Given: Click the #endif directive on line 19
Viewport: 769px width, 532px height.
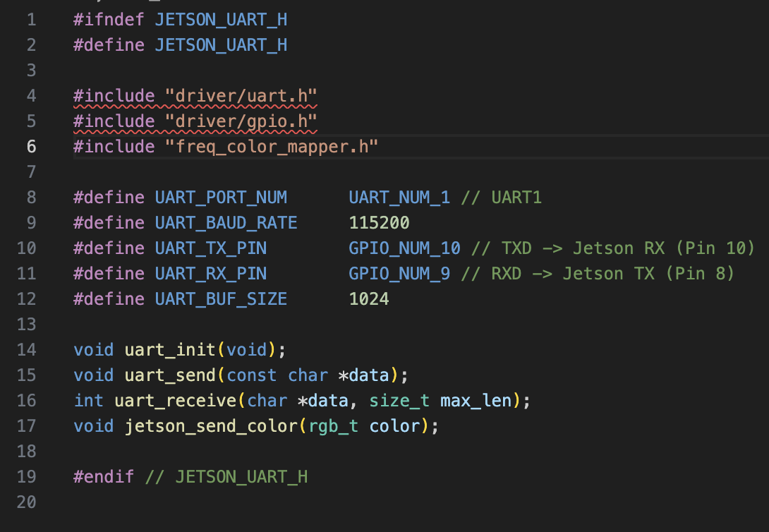Looking at the screenshot, I should click(103, 477).
